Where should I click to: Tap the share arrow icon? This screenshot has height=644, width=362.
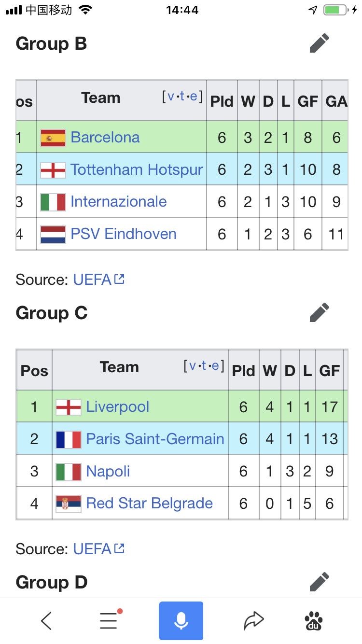click(254, 621)
